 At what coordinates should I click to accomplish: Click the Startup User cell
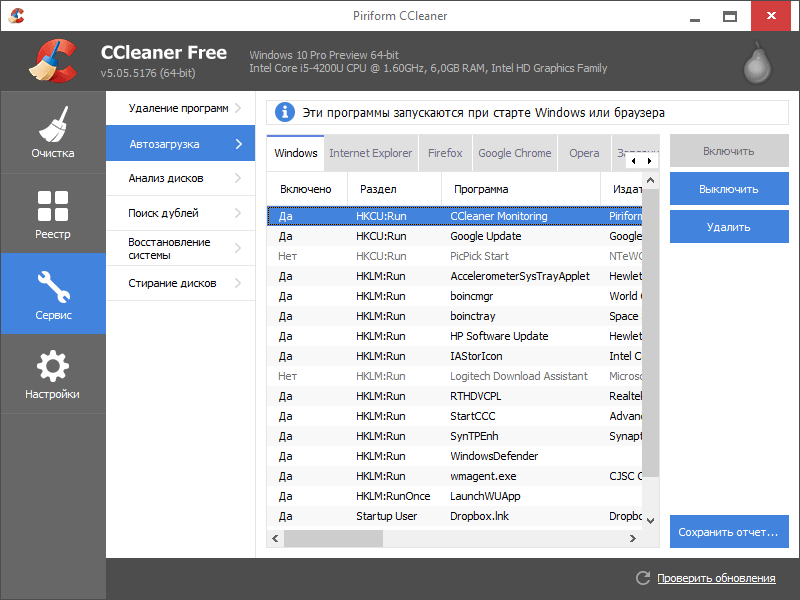(x=387, y=516)
